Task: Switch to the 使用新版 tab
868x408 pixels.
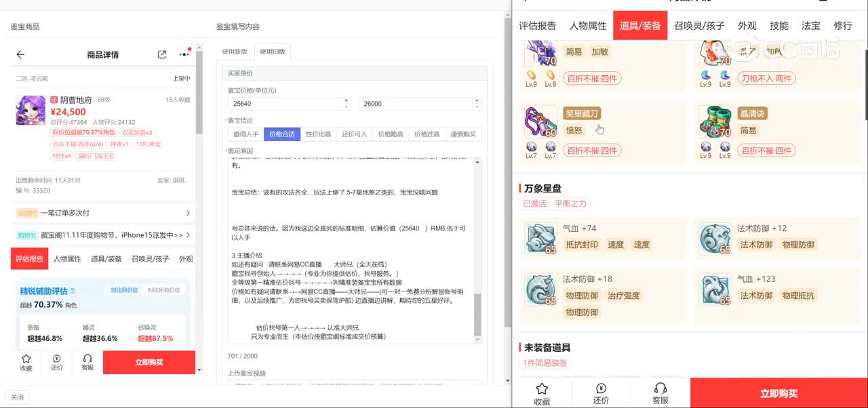Action: pos(235,52)
